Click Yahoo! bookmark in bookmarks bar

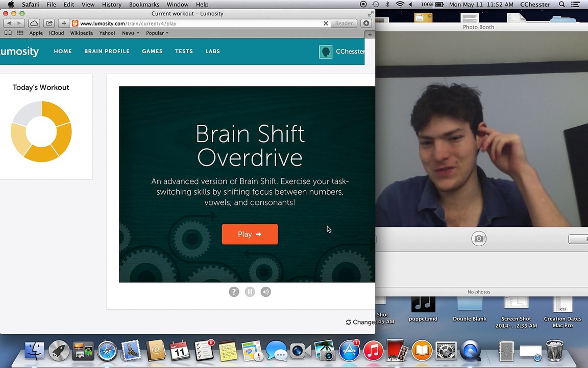107,33
